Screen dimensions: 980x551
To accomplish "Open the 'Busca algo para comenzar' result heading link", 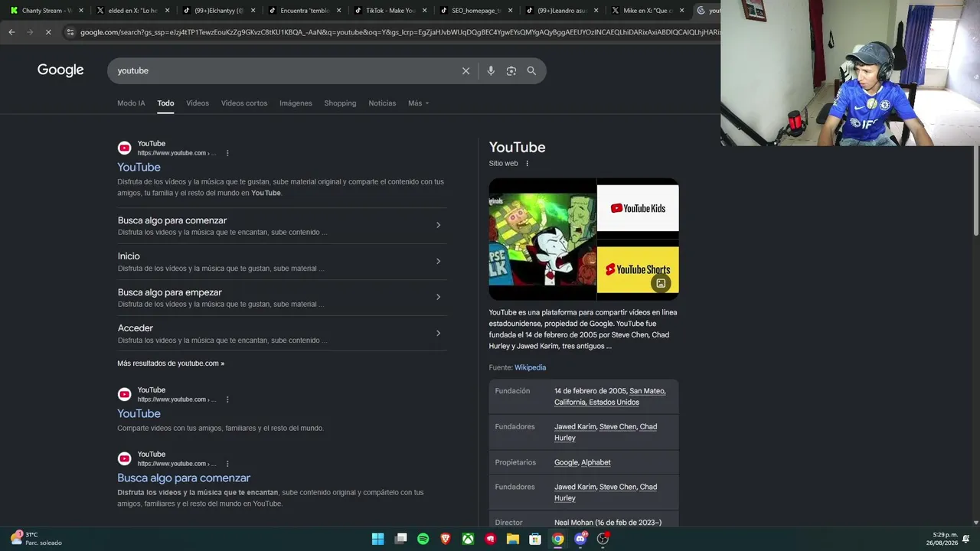I will coord(184,478).
